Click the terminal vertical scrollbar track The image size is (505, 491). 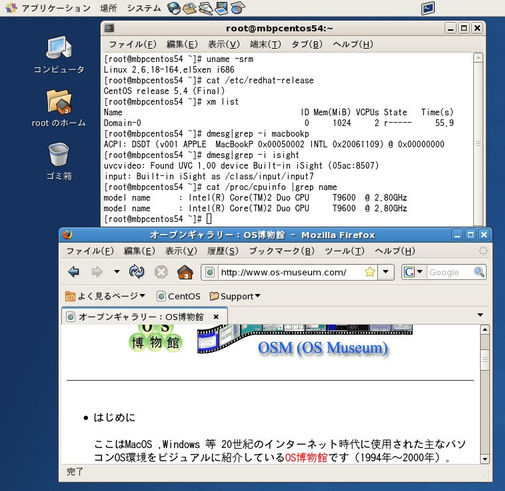pyautogui.click(x=478, y=144)
